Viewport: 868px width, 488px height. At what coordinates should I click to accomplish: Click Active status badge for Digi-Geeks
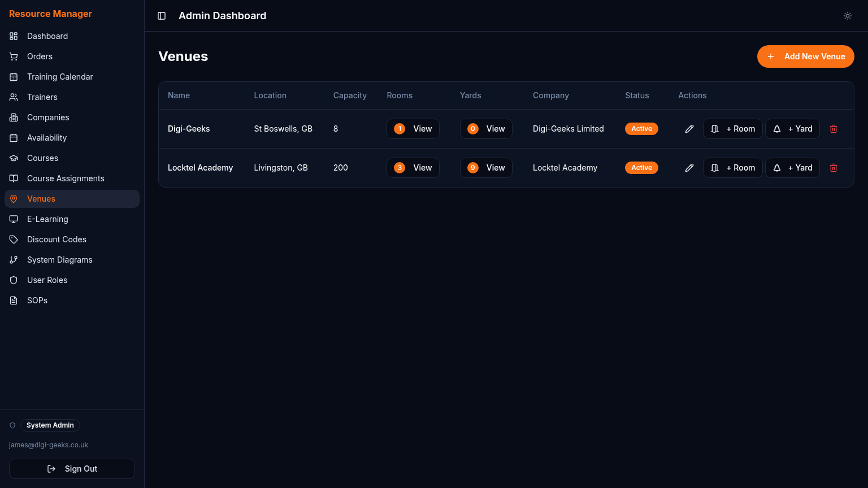coord(641,129)
